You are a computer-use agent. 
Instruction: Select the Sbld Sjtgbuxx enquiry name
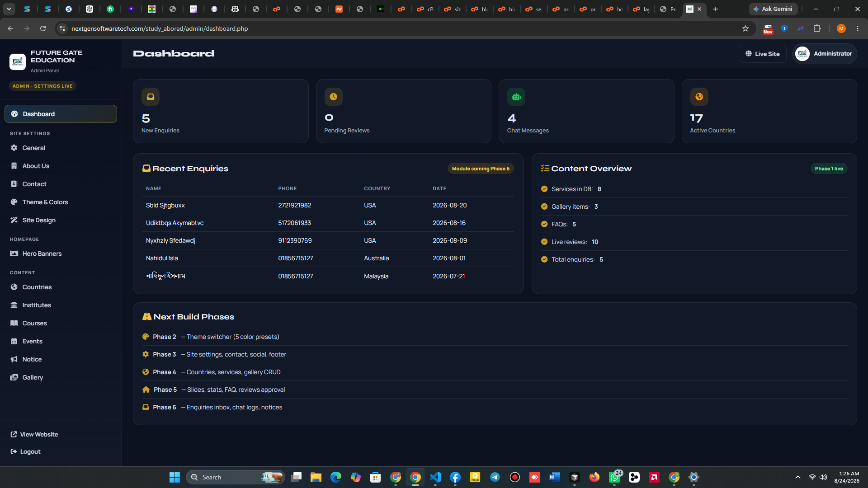click(x=165, y=205)
